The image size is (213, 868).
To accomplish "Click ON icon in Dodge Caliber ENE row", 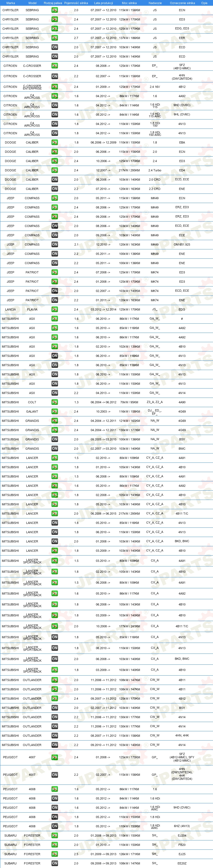I will click(54, 189).
